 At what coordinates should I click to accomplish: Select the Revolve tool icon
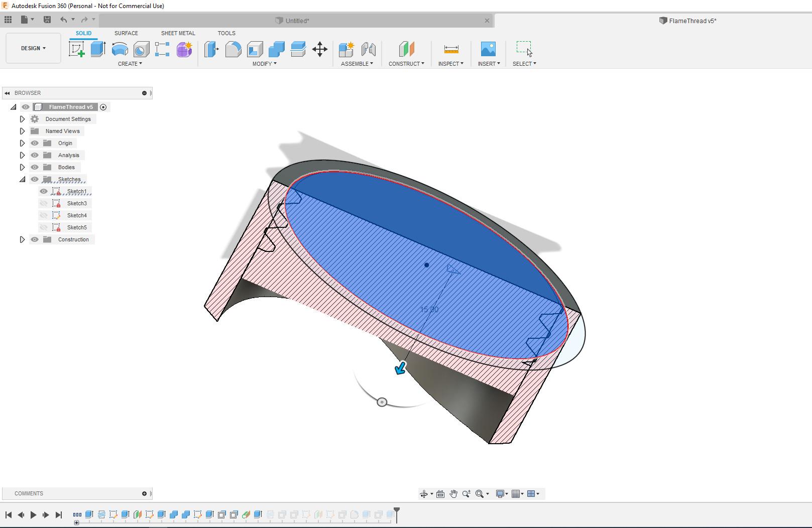tap(120, 49)
